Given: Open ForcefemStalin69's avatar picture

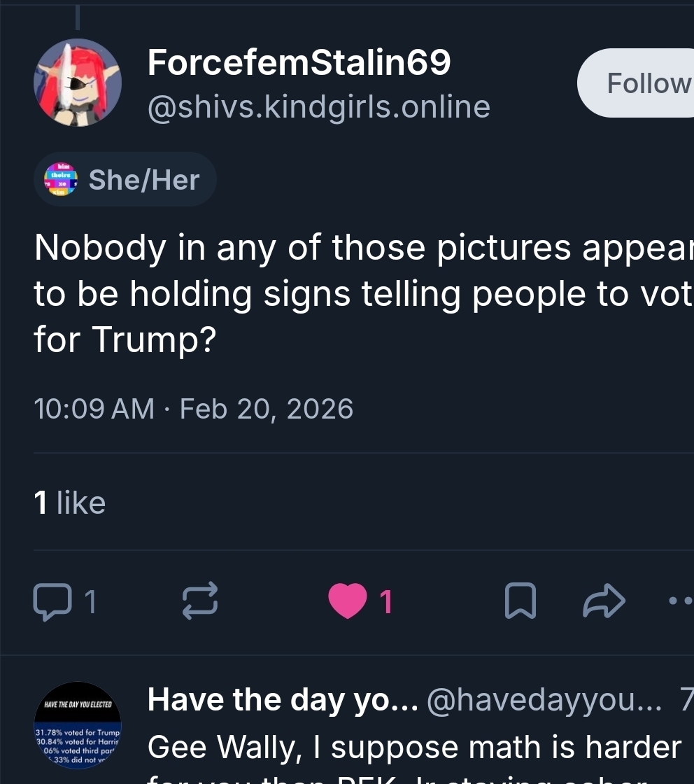Looking at the screenshot, I should click(x=78, y=83).
